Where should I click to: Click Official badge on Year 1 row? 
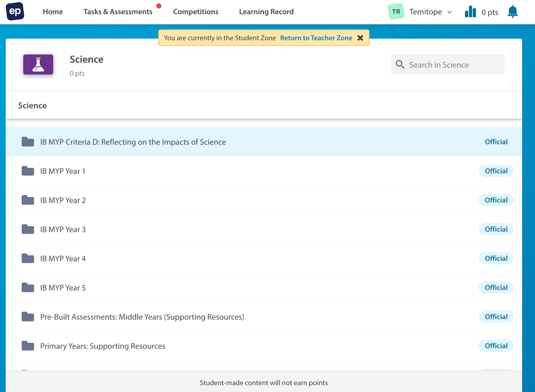pyautogui.click(x=496, y=171)
